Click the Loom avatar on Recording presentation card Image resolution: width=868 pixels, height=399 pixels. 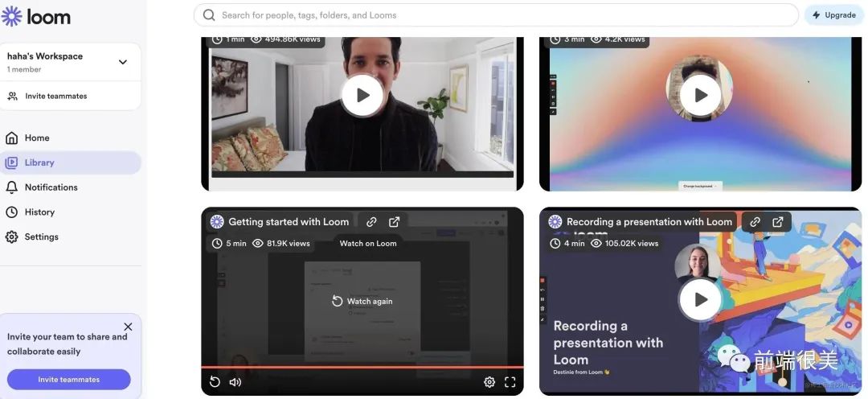click(555, 222)
